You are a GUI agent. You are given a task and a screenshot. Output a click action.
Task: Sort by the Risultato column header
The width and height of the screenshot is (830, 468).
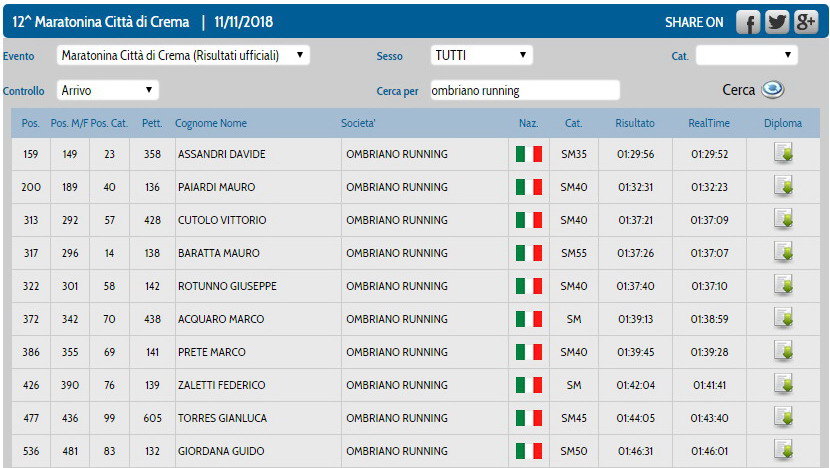pyautogui.click(x=635, y=123)
